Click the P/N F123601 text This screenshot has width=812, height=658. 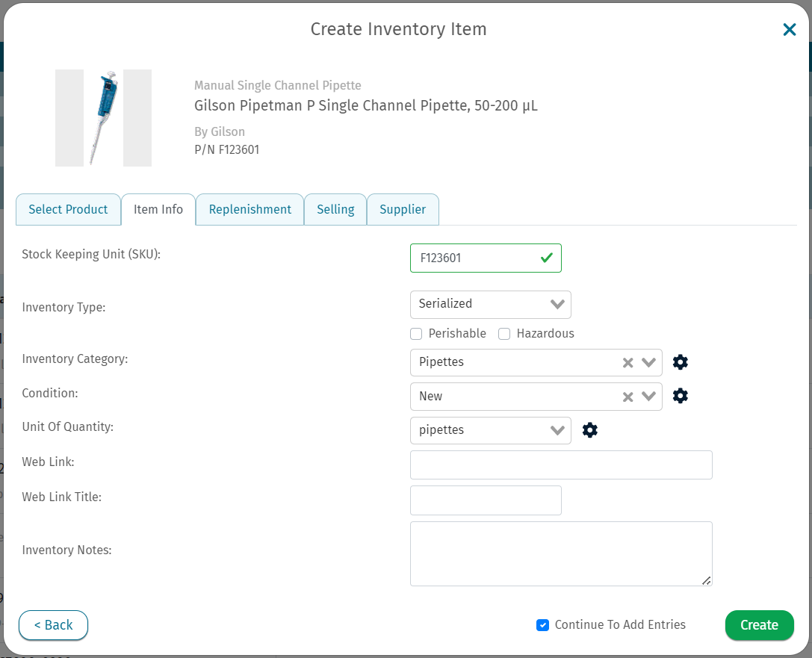click(x=227, y=149)
